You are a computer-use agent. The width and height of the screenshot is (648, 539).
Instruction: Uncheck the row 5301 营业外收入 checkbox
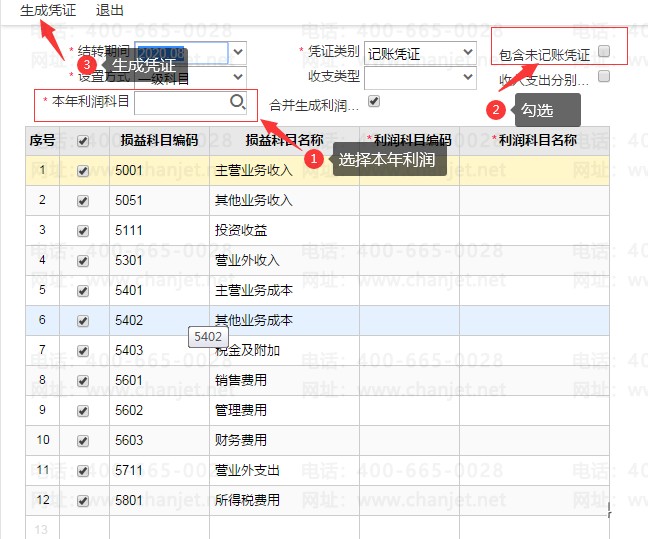(x=83, y=261)
